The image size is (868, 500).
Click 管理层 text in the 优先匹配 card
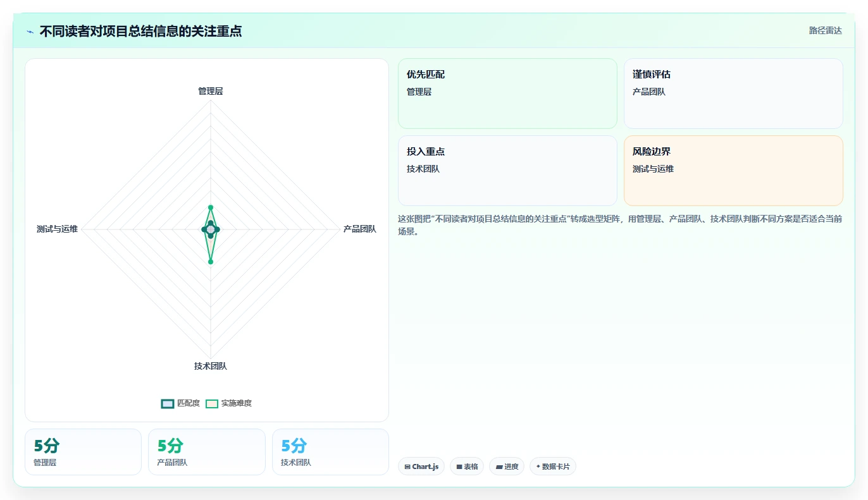click(419, 92)
